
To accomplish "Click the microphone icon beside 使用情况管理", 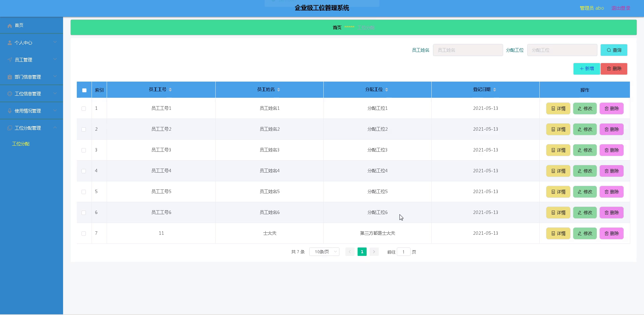I will (x=10, y=111).
